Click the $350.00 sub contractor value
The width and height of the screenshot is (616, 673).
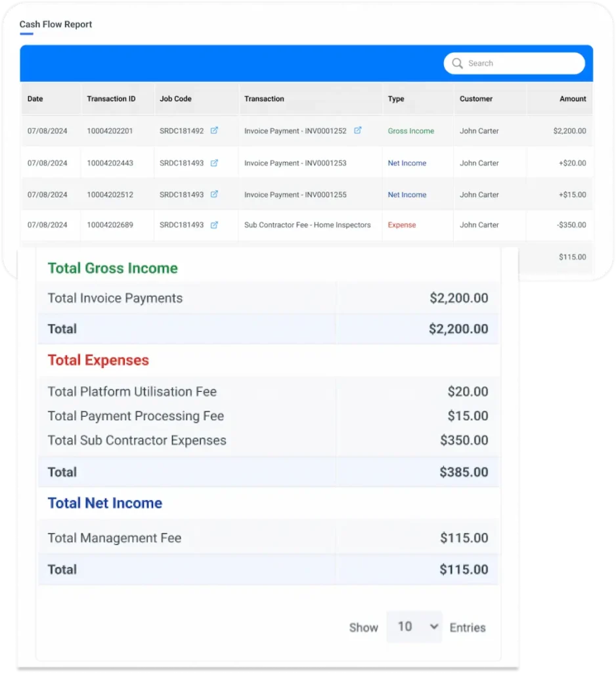[x=464, y=440]
